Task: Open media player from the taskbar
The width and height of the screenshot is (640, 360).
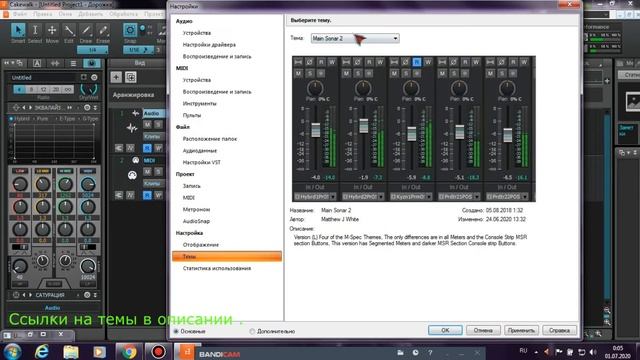Action: coord(99,351)
